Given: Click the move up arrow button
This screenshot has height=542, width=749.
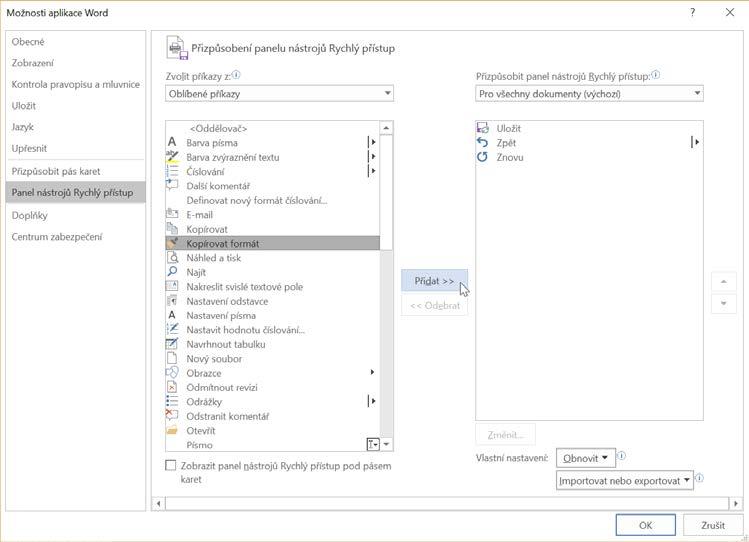Looking at the screenshot, I should (x=724, y=282).
